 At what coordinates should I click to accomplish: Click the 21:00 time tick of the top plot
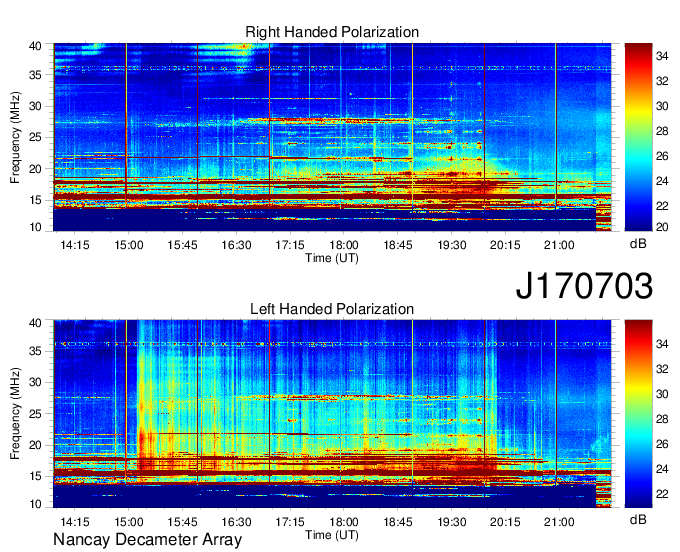coord(559,245)
